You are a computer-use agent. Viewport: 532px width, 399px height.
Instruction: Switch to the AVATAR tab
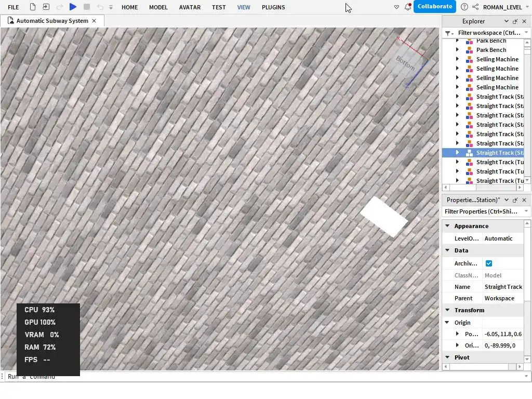point(190,7)
